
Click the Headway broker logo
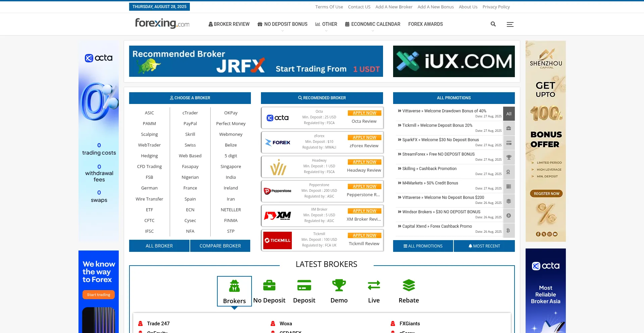pyautogui.click(x=277, y=167)
